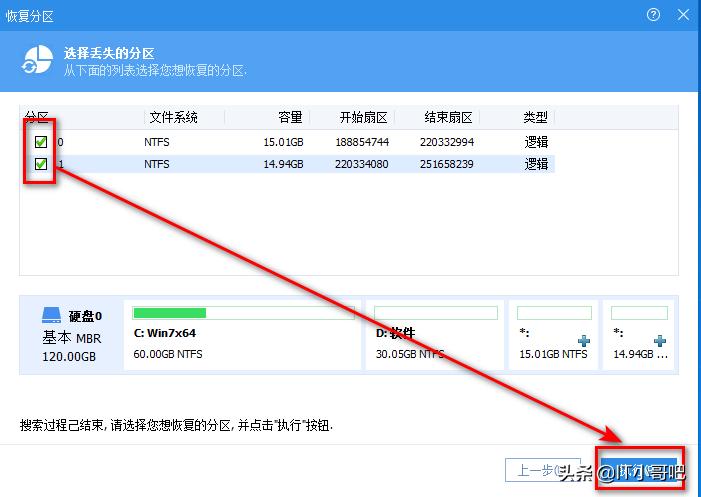Click the usage bar of D: partition

pos(436,313)
